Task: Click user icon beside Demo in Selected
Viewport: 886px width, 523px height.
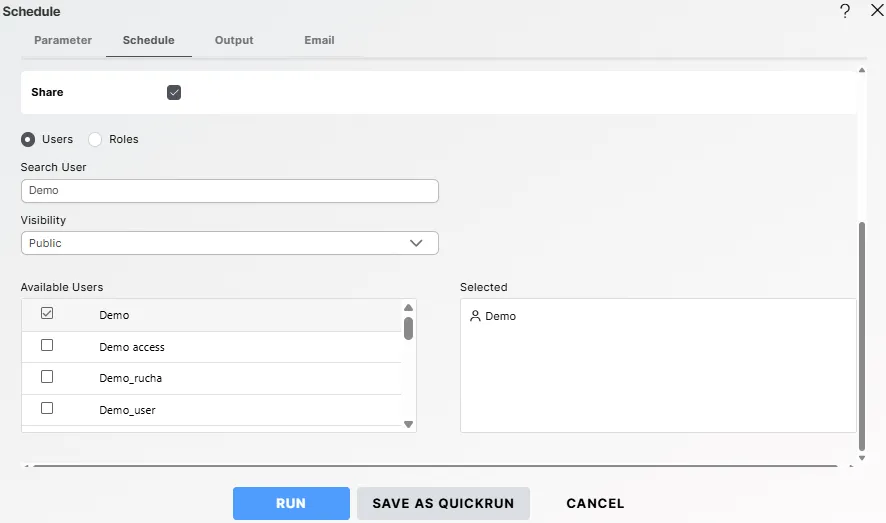Action: coord(474,316)
